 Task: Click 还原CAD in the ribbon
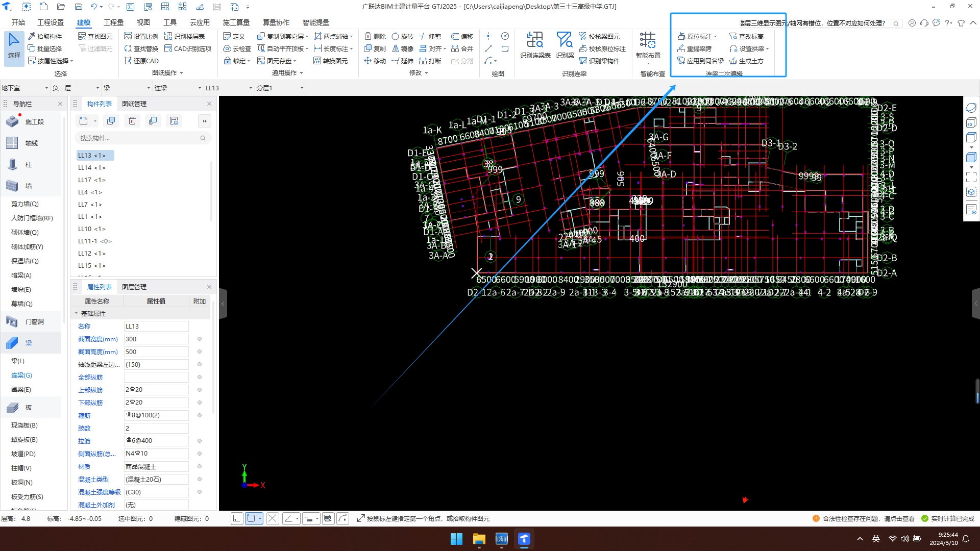[x=141, y=61]
